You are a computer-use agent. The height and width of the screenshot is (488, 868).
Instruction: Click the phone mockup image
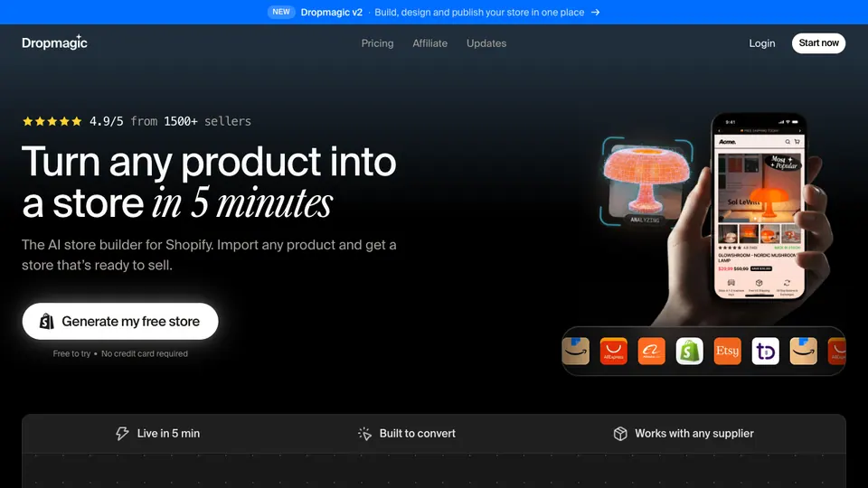tap(759, 206)
